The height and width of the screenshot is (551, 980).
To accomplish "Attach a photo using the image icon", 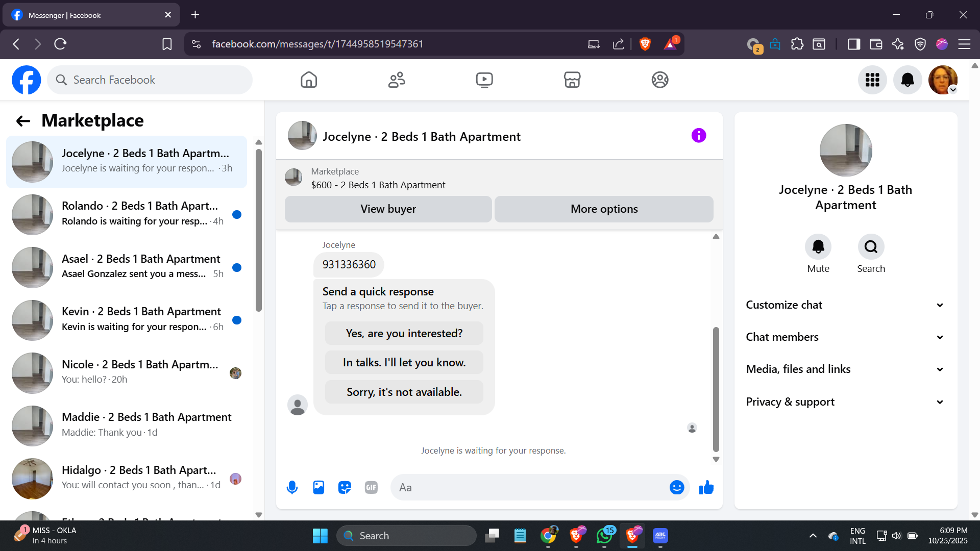I will point(318,488).
